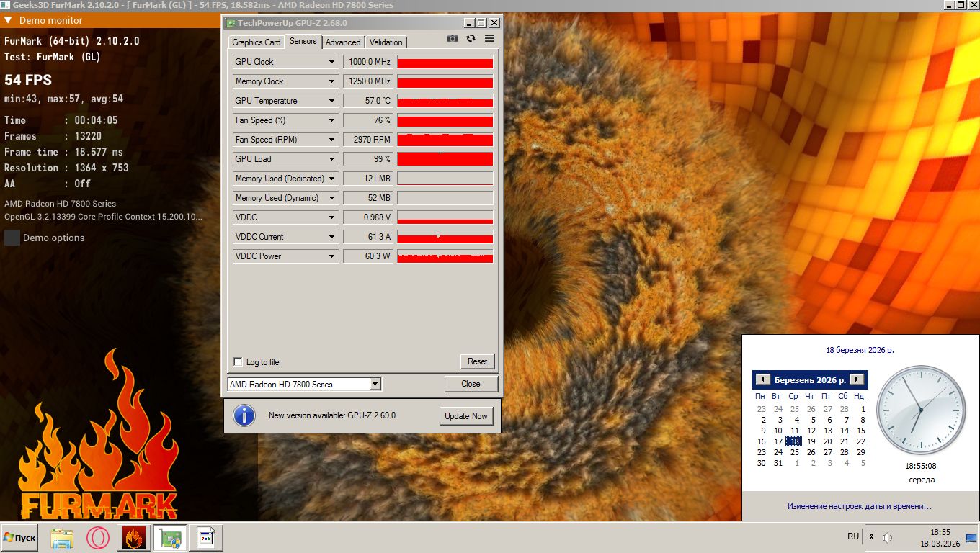Show hidden tray icons
Image resolution: width=980 pixels, height=553 pixels.
[x=871, y=537]
